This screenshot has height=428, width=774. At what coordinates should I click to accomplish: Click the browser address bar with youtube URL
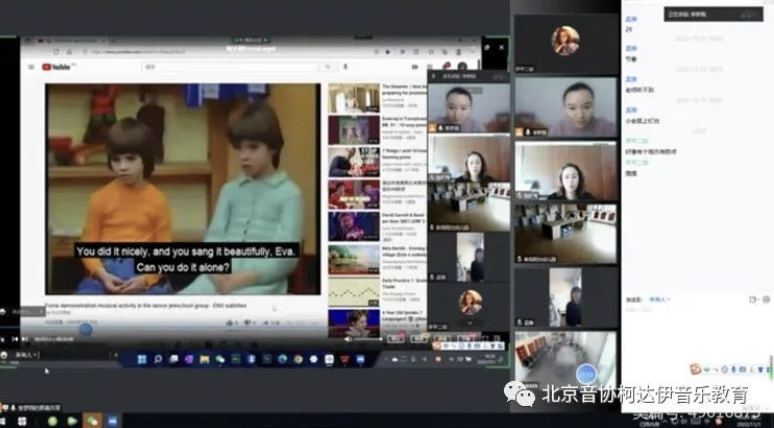coord(138,52)
